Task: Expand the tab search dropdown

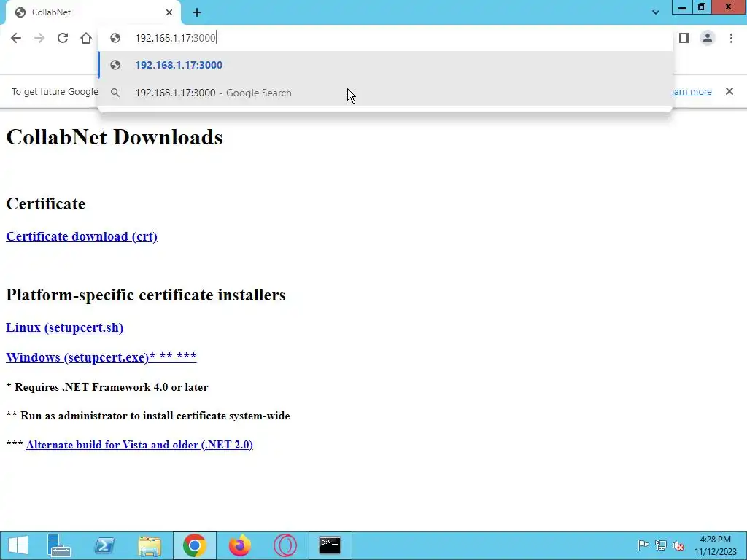Action: (656, 12)
